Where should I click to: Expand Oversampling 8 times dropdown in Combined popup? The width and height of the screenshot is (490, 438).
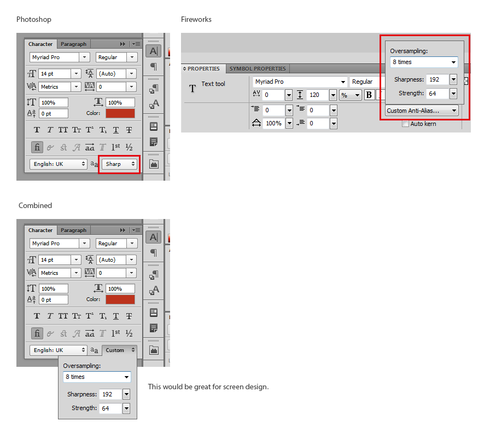[97, 377]
